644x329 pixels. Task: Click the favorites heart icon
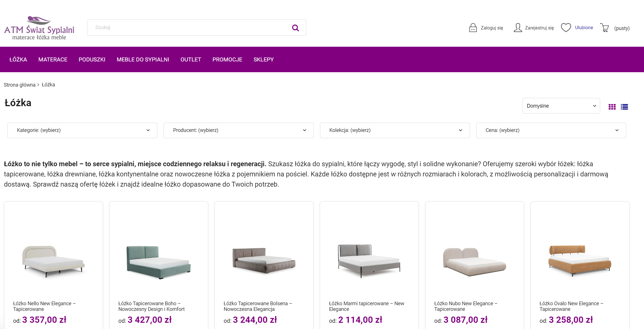click(x=566, y=27)
